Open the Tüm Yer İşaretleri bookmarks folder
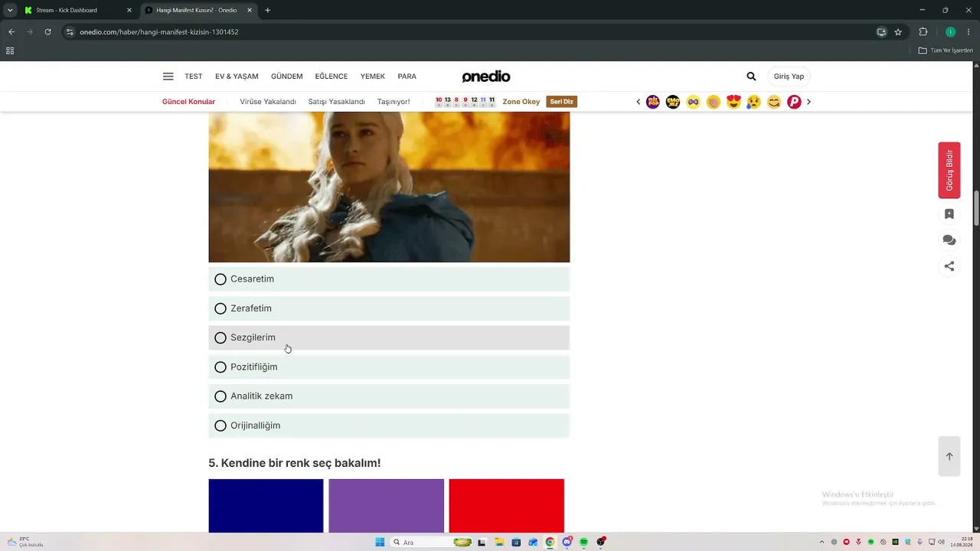The width and height of the screenshot is (980, 551). pyautogui.click(x=946, y=51)
